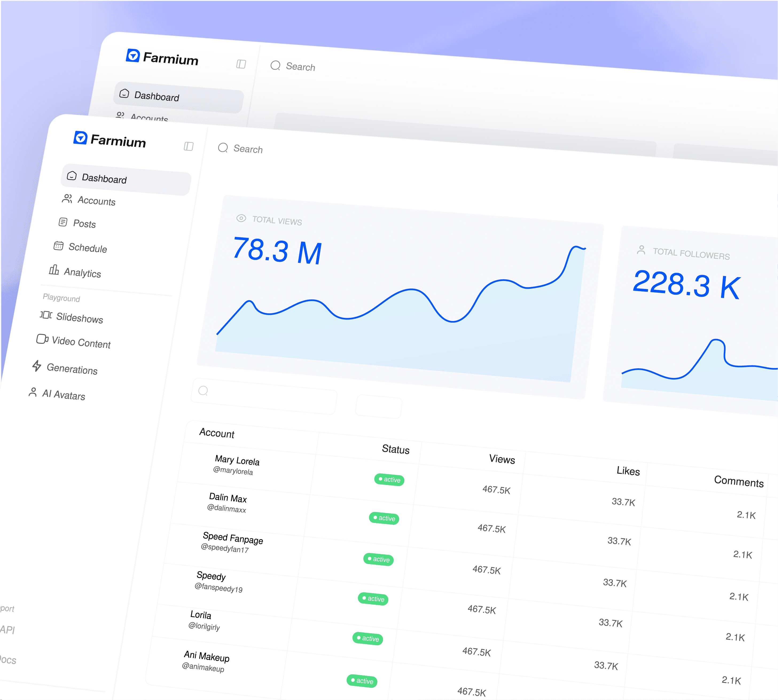Open the Analytics menu item
Screen dimensions: 778x700
coord(82,273)
